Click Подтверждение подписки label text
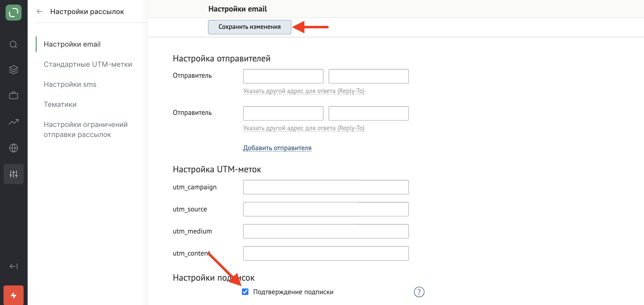The height and width of the screenshot is (305, 644). pos(293,292)
